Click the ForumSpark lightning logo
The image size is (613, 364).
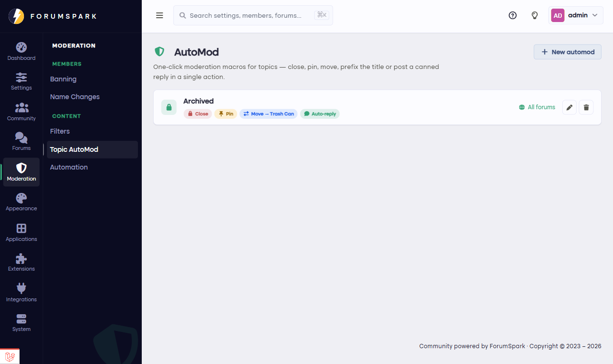16,16
